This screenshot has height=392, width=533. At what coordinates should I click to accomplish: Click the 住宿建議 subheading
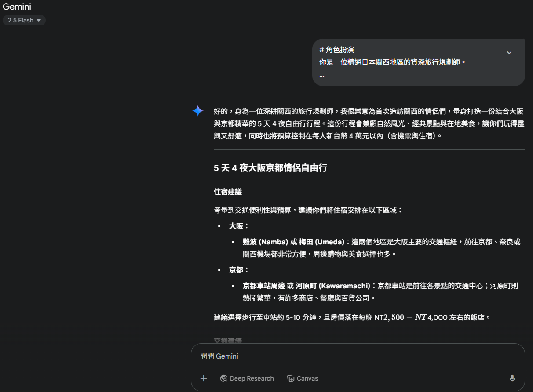[x=227, y=192]
